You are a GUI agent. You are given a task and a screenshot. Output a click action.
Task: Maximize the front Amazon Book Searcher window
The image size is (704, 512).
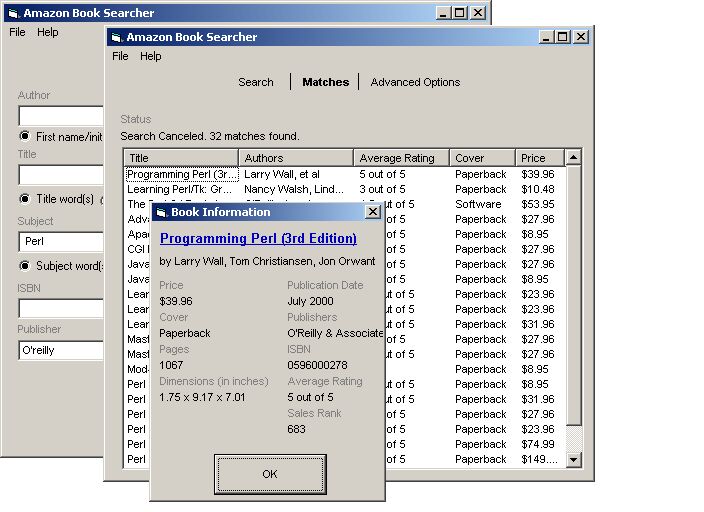[x=562, y=37]
